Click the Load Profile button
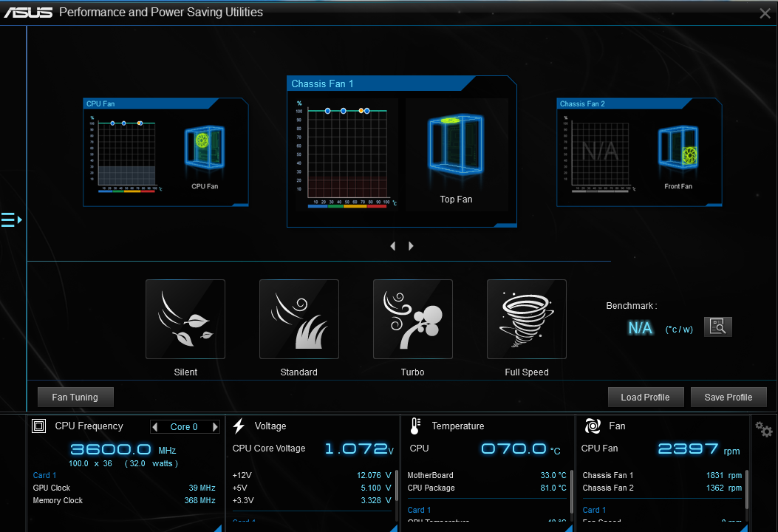Viewport: 778px width, 532px height. [x=646, y=397]
